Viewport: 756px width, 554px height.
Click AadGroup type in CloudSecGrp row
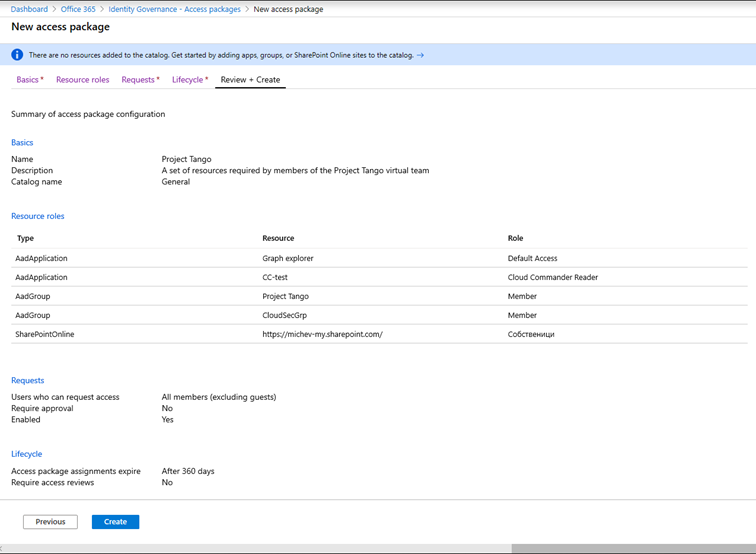pos(33,315)
